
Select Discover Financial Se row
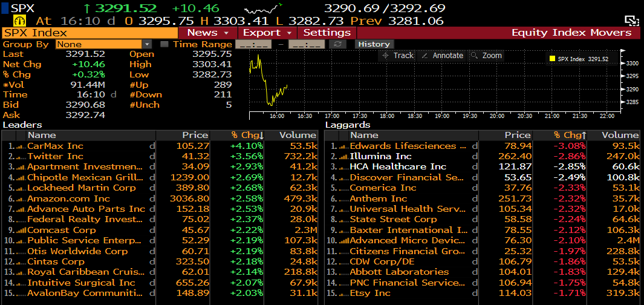coord(483,177)
